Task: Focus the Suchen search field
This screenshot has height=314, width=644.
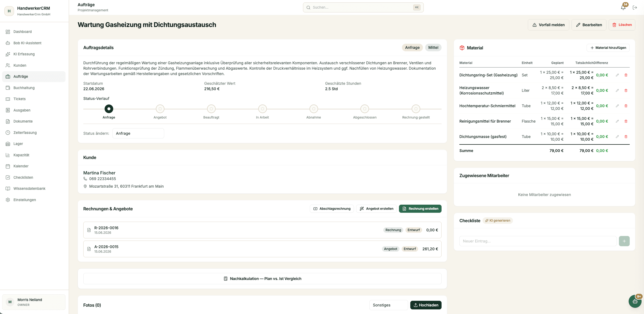Action: [x=363, y=8]
